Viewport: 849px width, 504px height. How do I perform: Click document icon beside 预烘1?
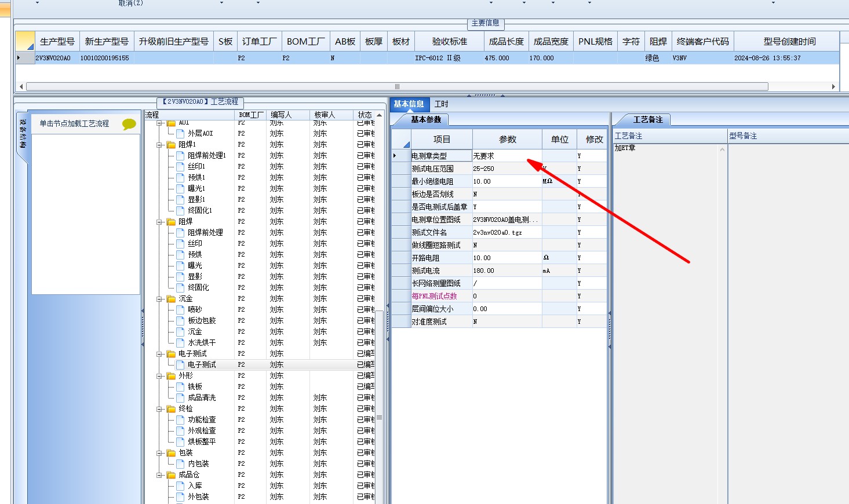(x=180, y=177)
